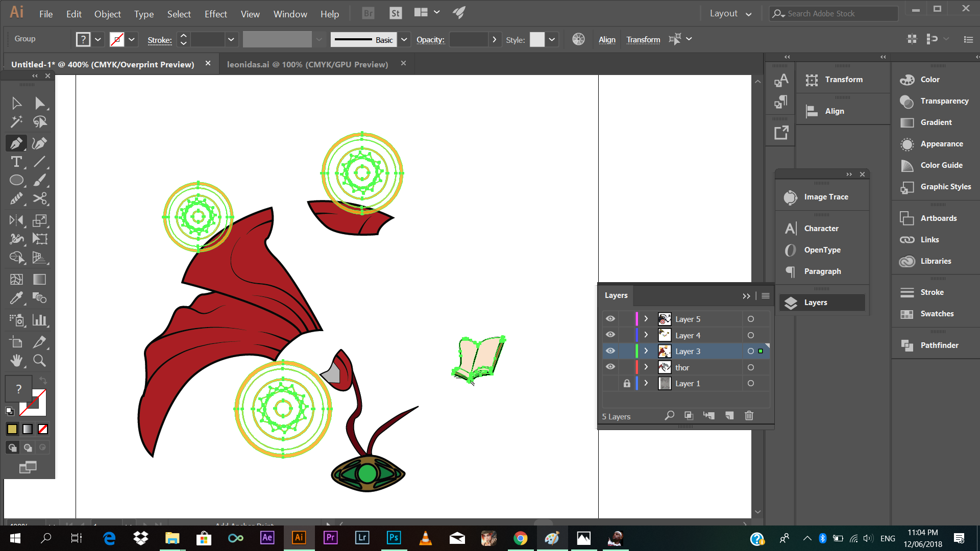Pick the Type tool
The image size is (980, 551).
[x=16, y=162]
